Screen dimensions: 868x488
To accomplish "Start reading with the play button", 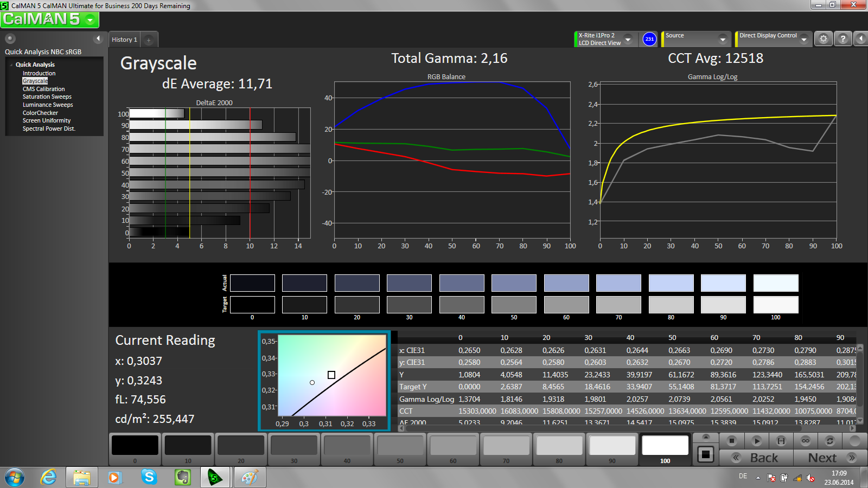I will pos(757,441).
